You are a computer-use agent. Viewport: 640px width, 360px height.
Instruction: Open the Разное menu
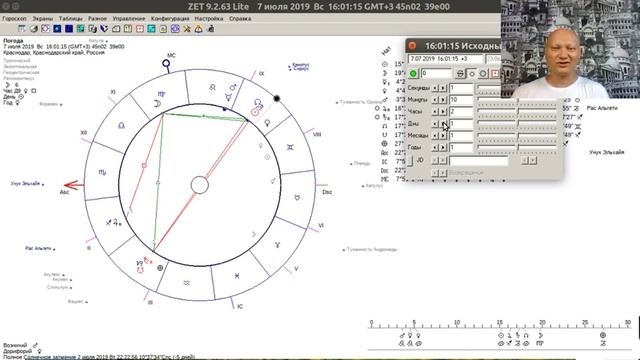point(98,18)
